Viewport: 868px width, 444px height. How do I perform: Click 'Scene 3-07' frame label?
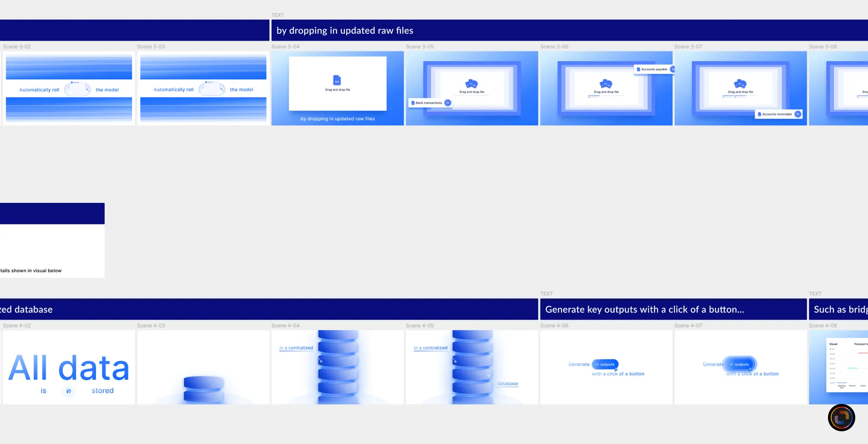coord(688,46)
